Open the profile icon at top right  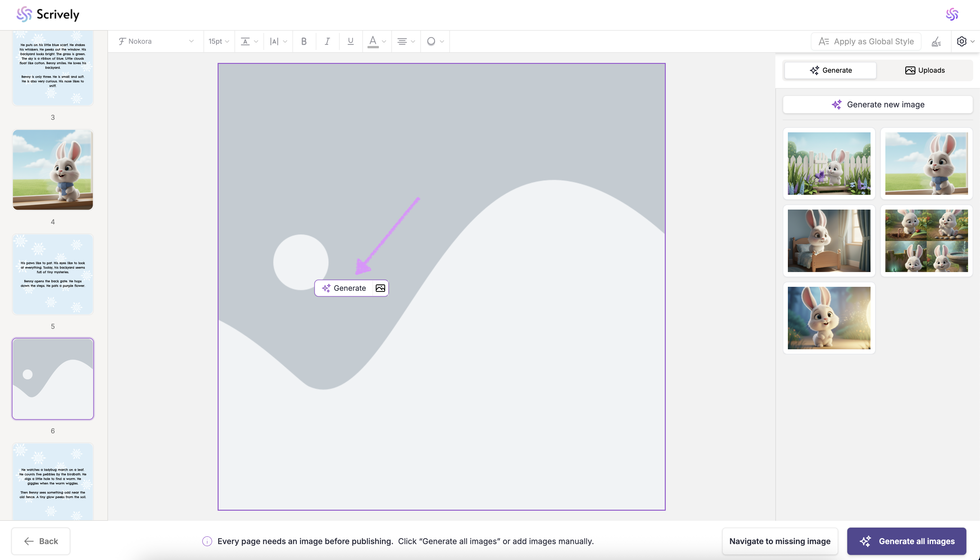pos(952,14)
